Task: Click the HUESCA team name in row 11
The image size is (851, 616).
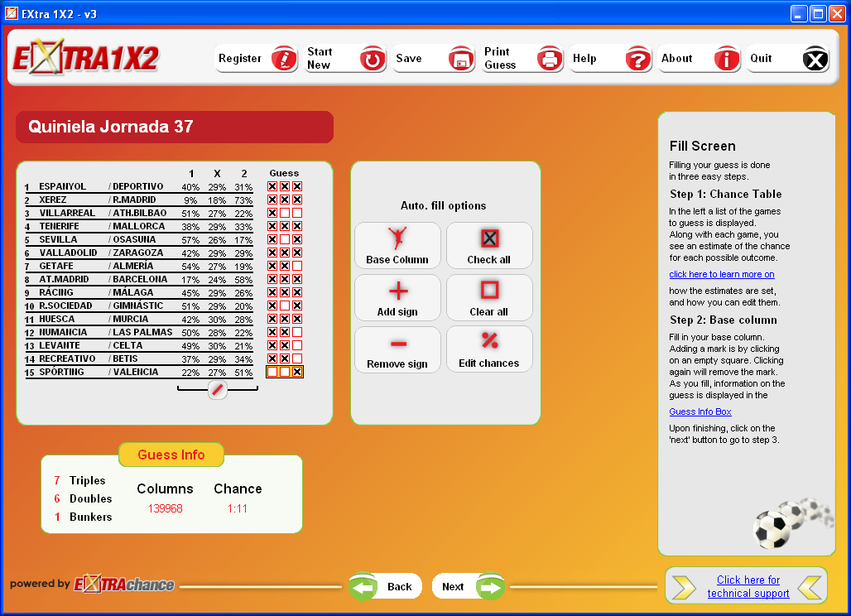Action: (57, 319)
